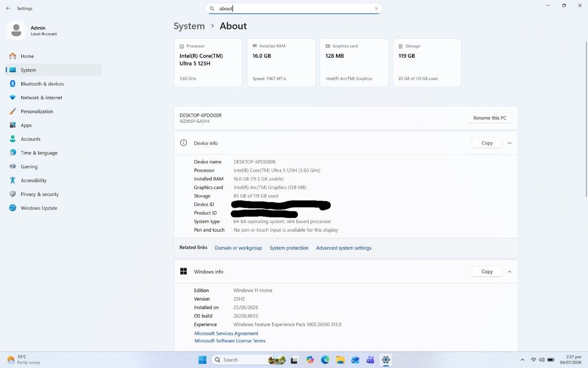The image size is (588, 368).
Task: Open the clock showing 2:27 pm
Action: tap(571, 360)
